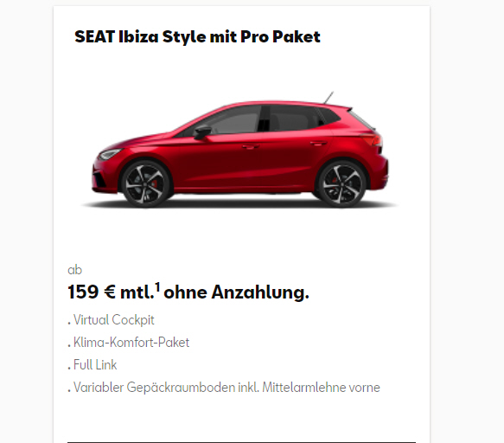Click the 159 € mtl. price text
504x443 pixels.
coord(112,292)
